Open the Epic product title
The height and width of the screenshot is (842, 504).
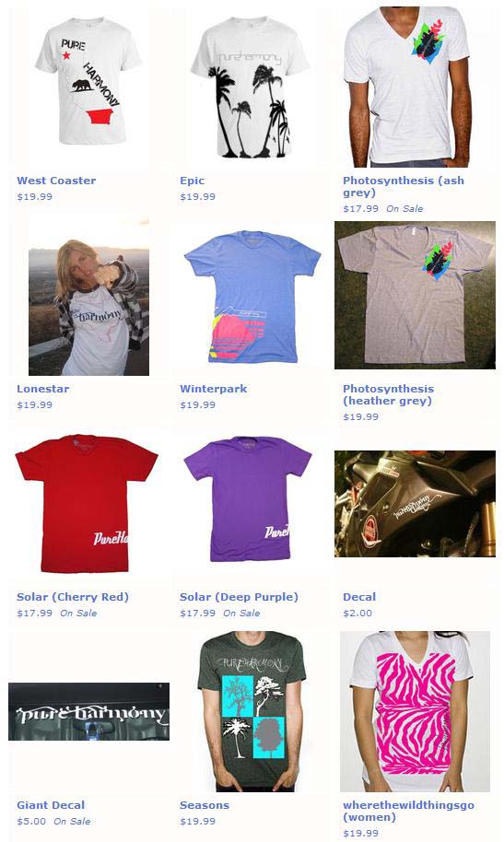click(x=193, y=181)
